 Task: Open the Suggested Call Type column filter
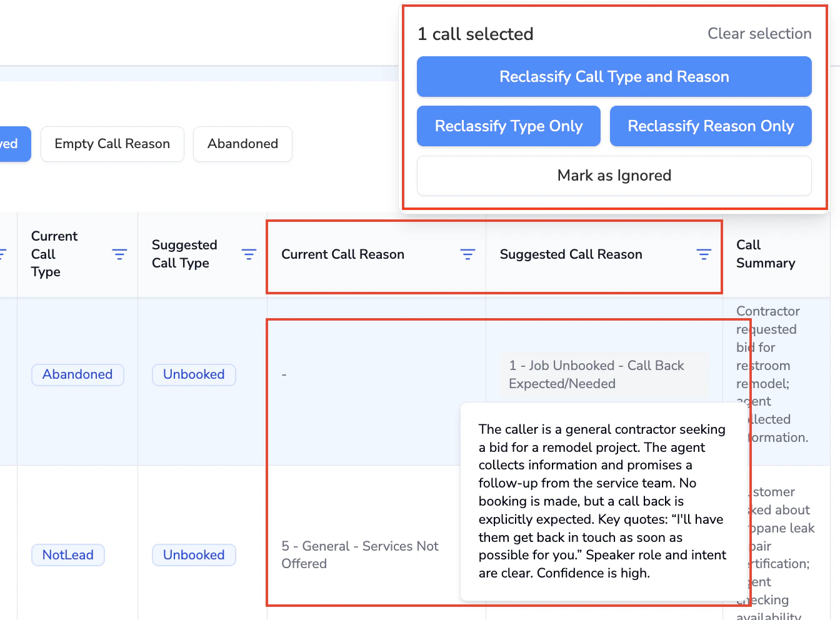point(249,254)
